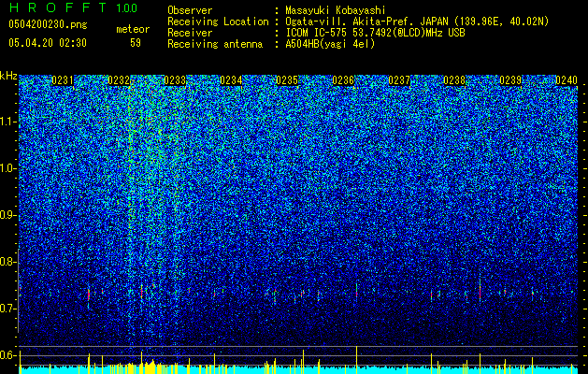The width and height of the screenshot is (588, 374).
Task: Click the 0240 time marker
Action: pyautogui.click(x=566, y=80)
